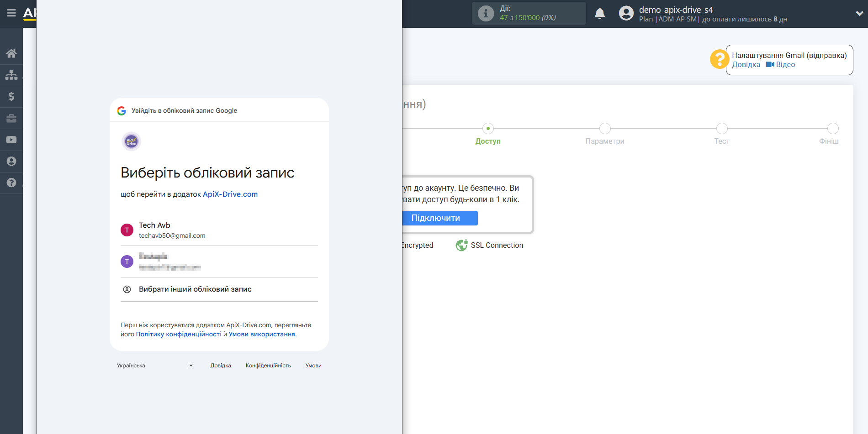Click Умови footer link
Image resolution: width=868 pixels, height=434 pixels.
click(x=313, y=366)
